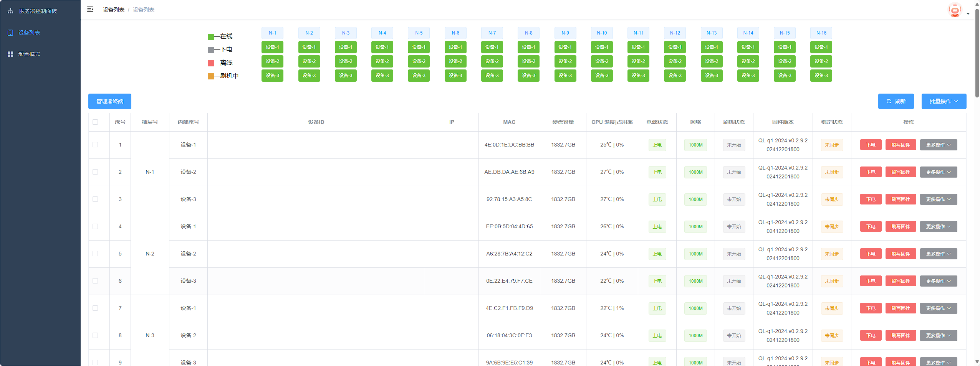Expand 更多操作 dropdown in row 1
This screenshot has width=980, height=366.
(938, 145)
